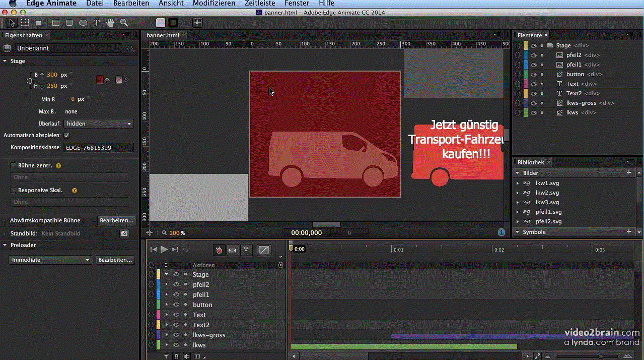Viewport: 644px width, 360px height.
Task: Open the Apple menu
Action: (x=13, y=4)
